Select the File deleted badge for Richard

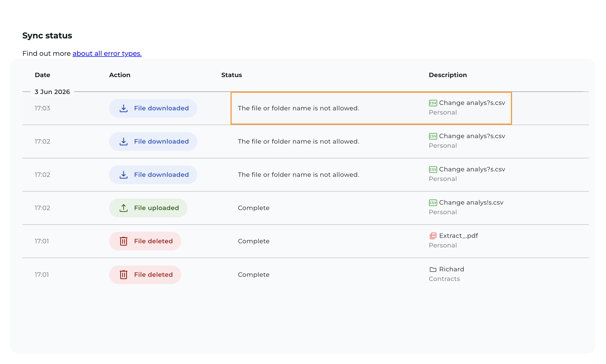[x=145, y=275]
